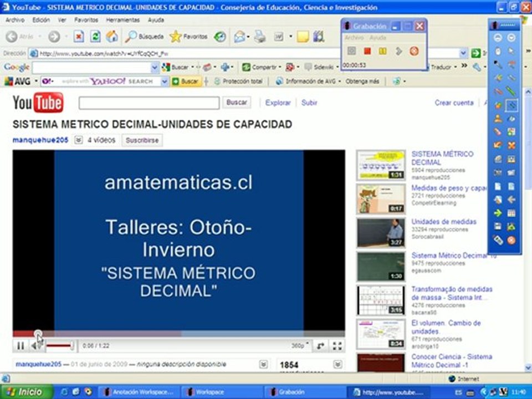Click Protección total in AVG toolbar
This screenshot has height=399, width=532.
[239, 81]
